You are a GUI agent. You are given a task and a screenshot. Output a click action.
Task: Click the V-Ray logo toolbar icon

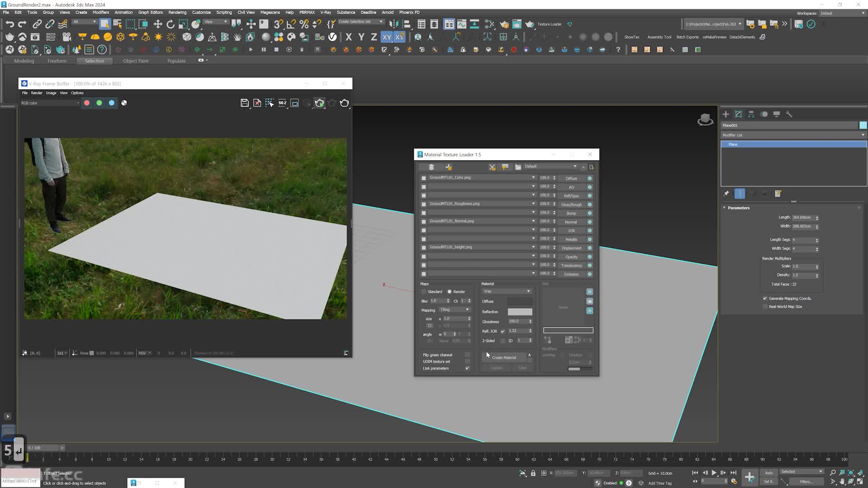click(332, 37)
